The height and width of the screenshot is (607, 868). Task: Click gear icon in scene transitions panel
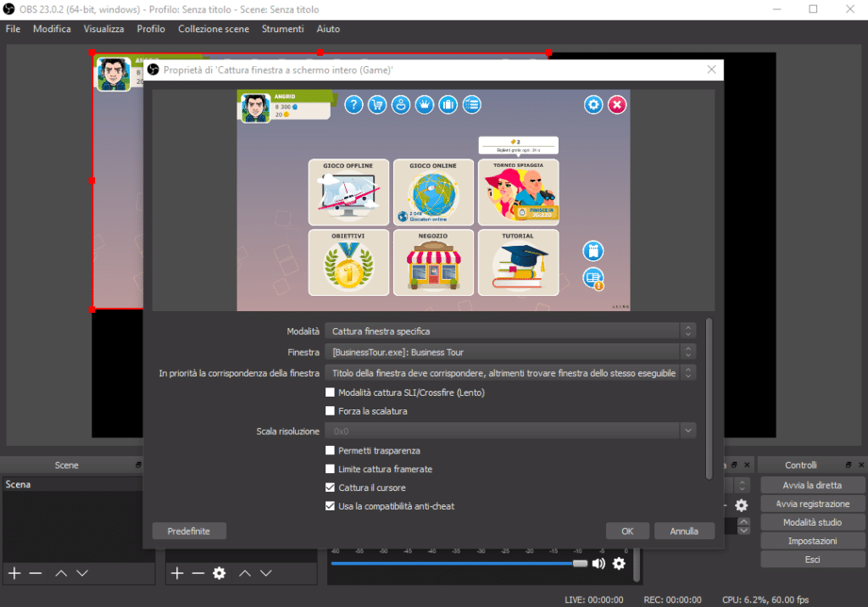[741, 505]
